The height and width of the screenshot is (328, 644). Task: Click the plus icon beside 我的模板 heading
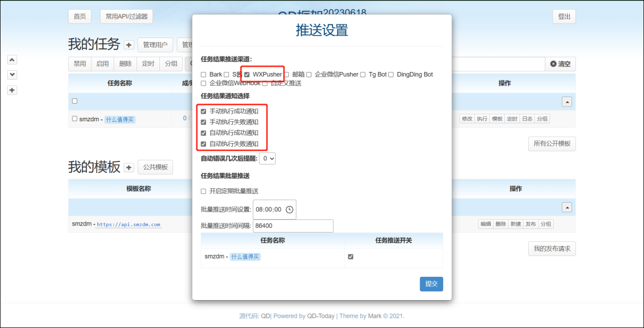(x=129, y=168)
